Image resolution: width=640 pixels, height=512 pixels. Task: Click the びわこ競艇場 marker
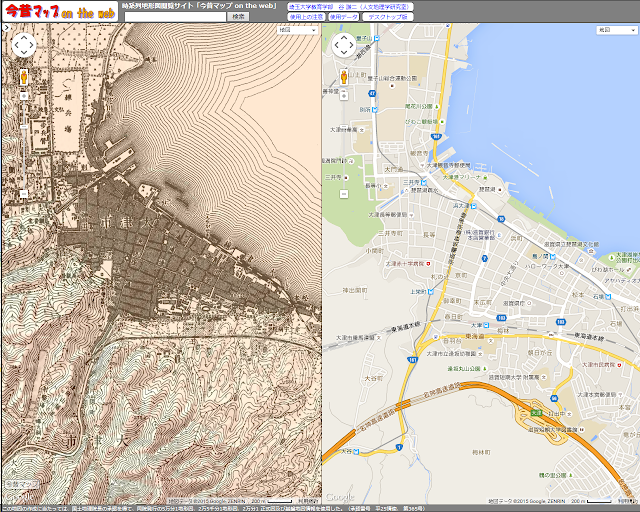click(x=442, y=122)
